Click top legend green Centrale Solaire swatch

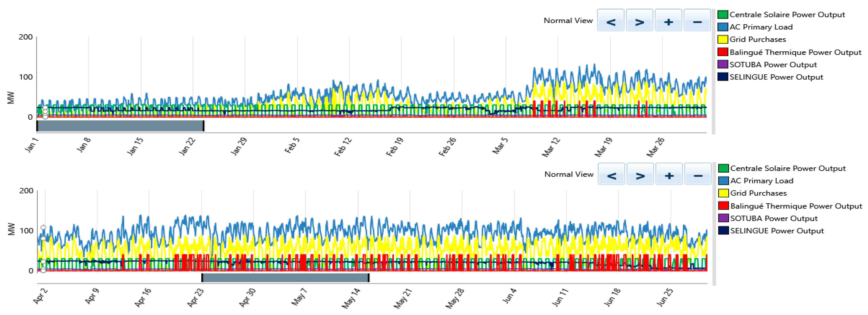[722, 14]
